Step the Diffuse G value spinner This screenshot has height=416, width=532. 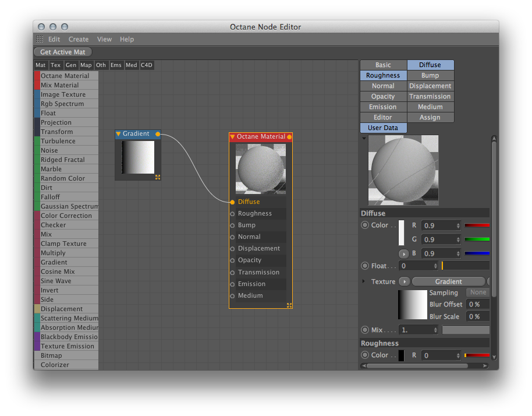point(458,239)
